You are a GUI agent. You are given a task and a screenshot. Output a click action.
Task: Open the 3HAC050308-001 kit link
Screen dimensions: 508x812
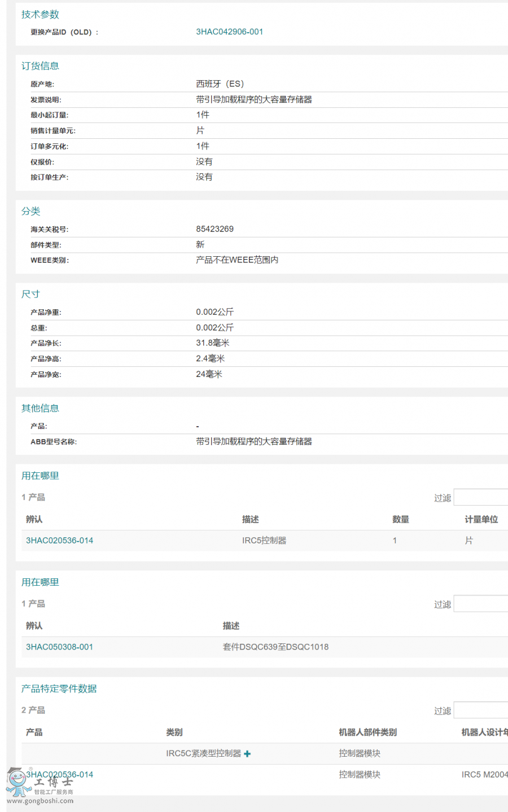pos(59,647)
